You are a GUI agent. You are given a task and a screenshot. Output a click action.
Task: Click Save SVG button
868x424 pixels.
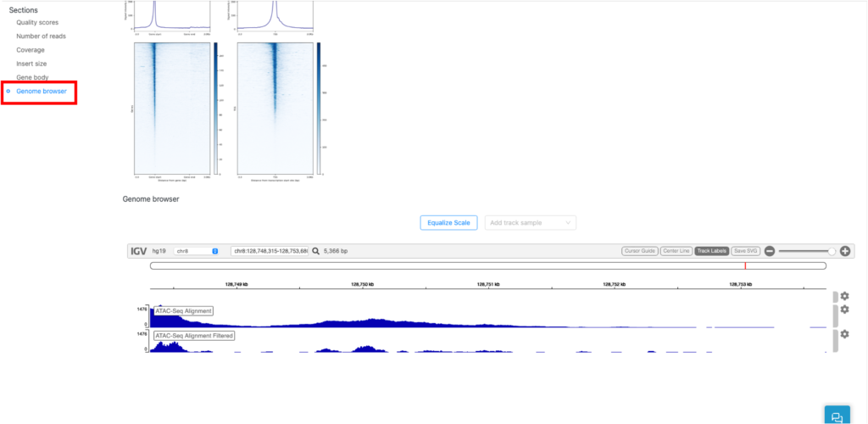click(745, 251)
